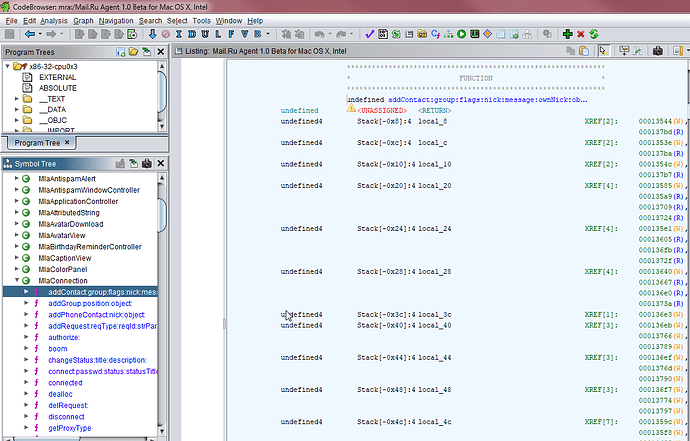The width and height of the screenshot is (690, 441).
Task: Expand the __OBJC folder
Action: tap(17, 120)
